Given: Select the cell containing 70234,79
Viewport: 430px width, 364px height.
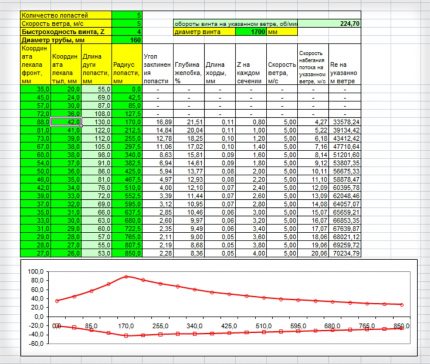Looking at the screenshot, I should pyautogui.click(x=345, y=253).
